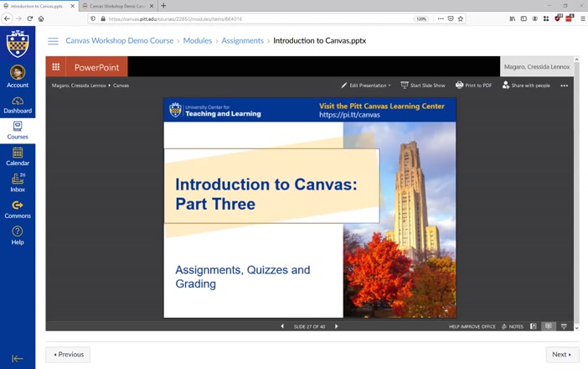Save page to Pocket

451,18
